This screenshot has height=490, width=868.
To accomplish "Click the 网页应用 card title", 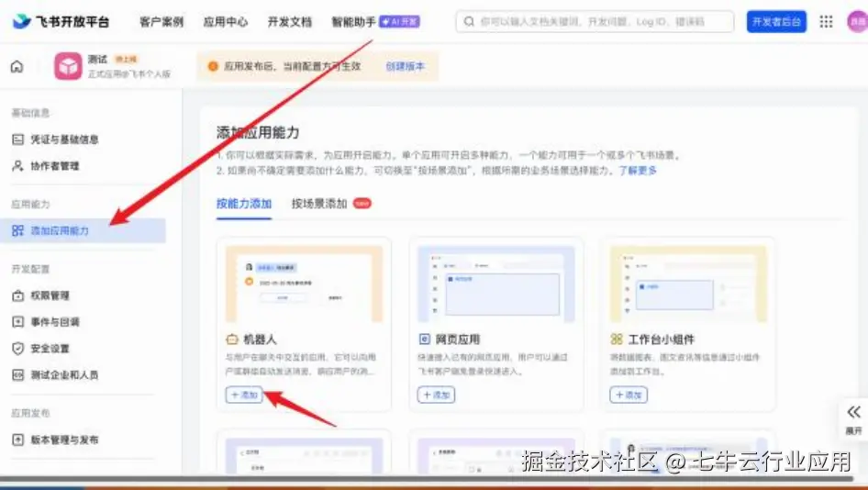I will [457, 339].
